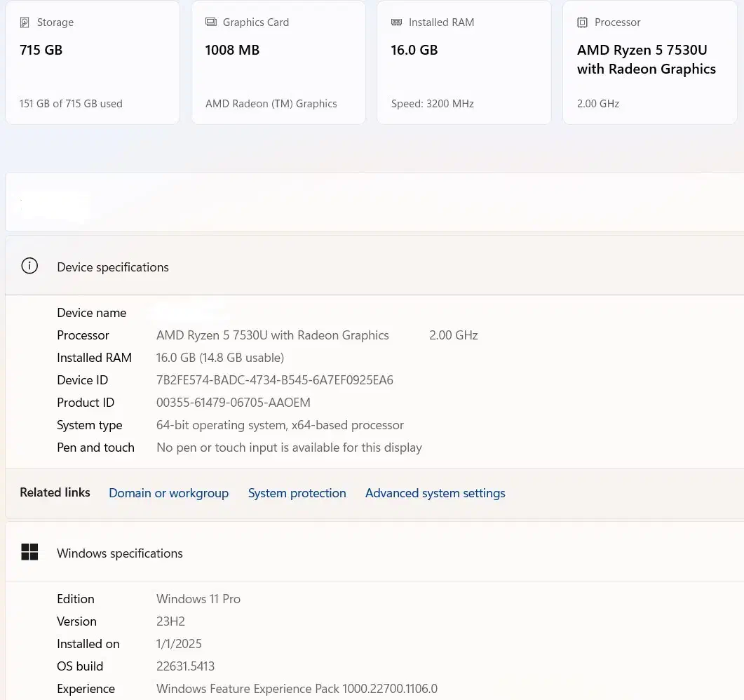This screenshot has height=700, width=744.
Task: Open the System protection link
Action: coord(297,493)
